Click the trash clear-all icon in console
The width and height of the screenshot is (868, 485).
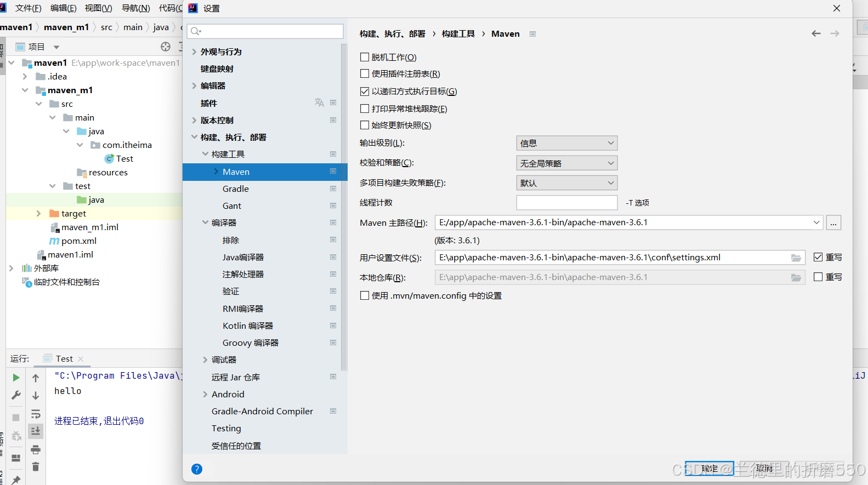(x=36, y=466)
